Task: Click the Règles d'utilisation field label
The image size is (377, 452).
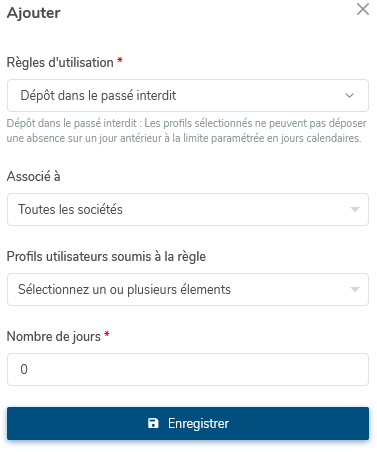Action: (60, 62)
